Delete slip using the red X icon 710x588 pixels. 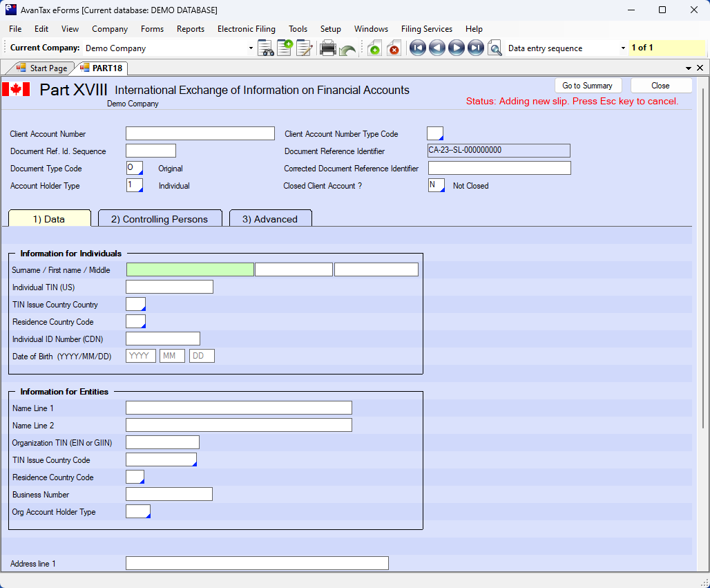[x=394, y=48]
